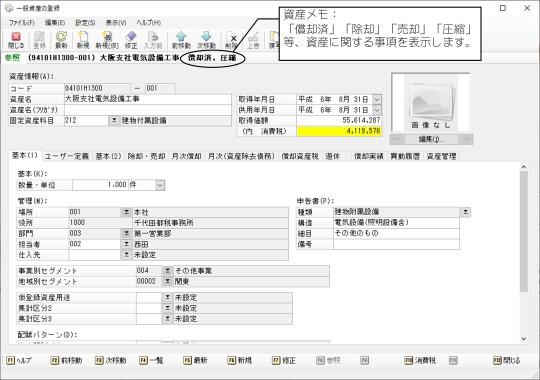The image size is (540, 380).
Task: Click the left arrow below the image thumbnail
Action: tap(397, 139)
